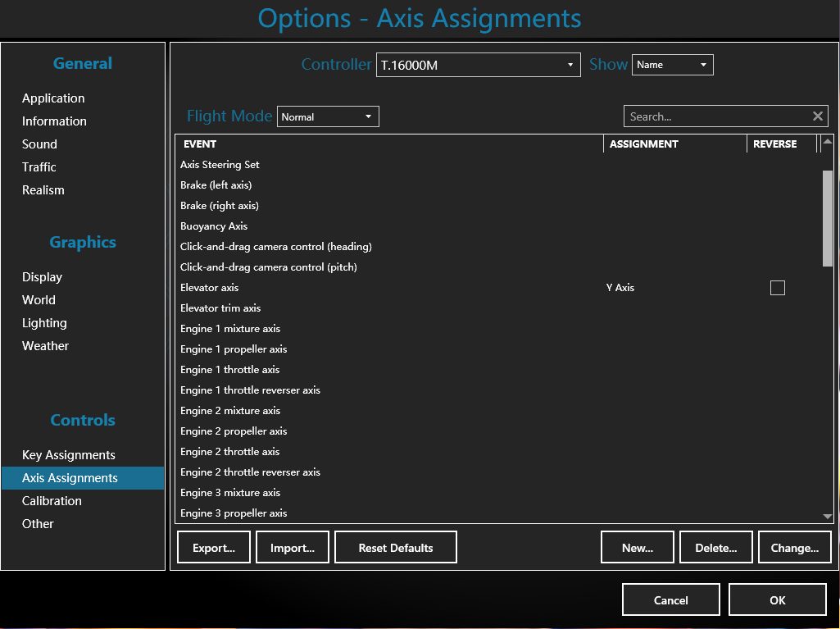Open Realism options in General
The image size is (840, 629).
pos(43,190)
